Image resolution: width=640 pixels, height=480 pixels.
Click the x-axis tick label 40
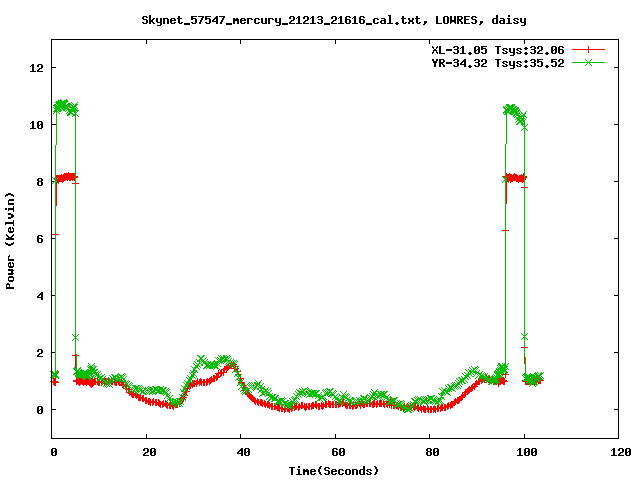coord(243,452)
